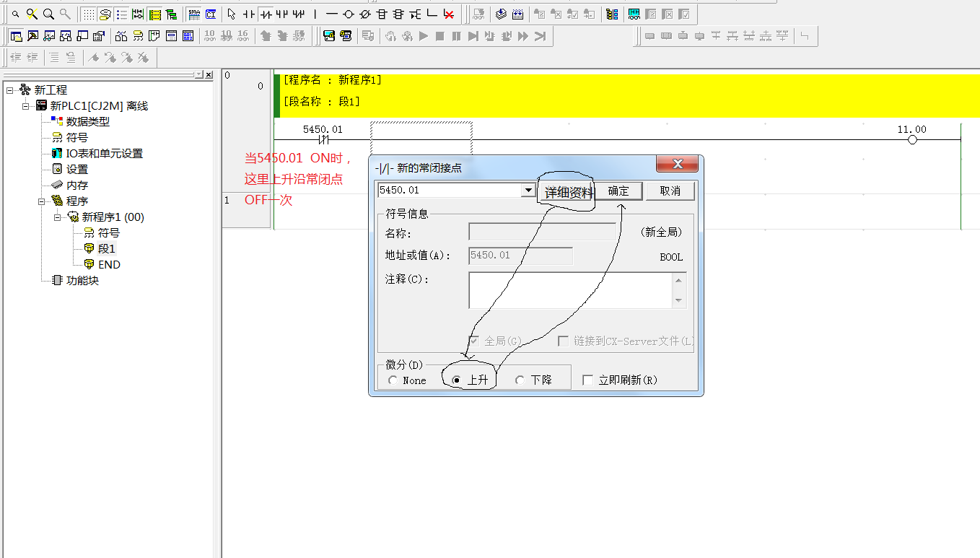Select the arrow selection mode tool

(232, 14)
